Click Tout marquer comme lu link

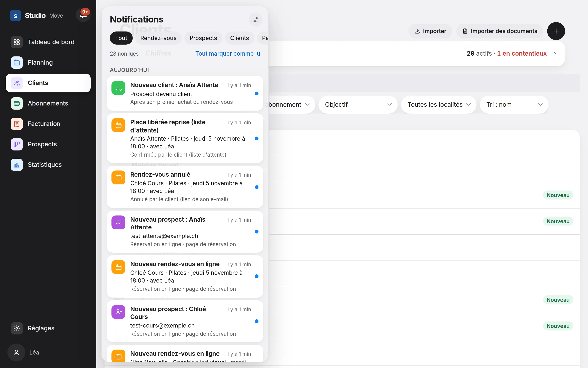coord(227,54)
